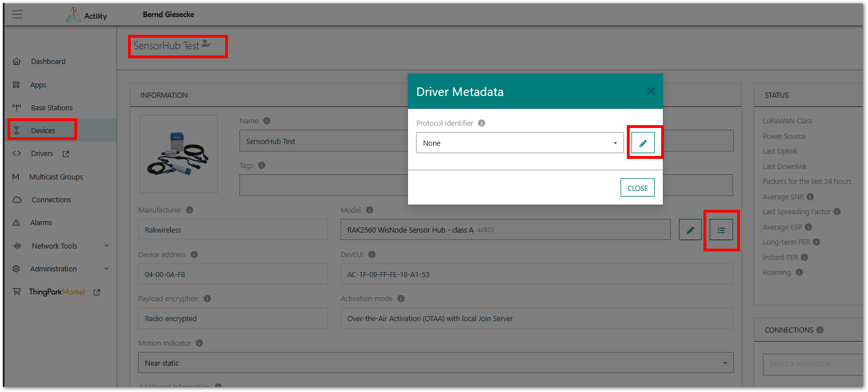
Task: Click the Tags input field
Action: 486,185
